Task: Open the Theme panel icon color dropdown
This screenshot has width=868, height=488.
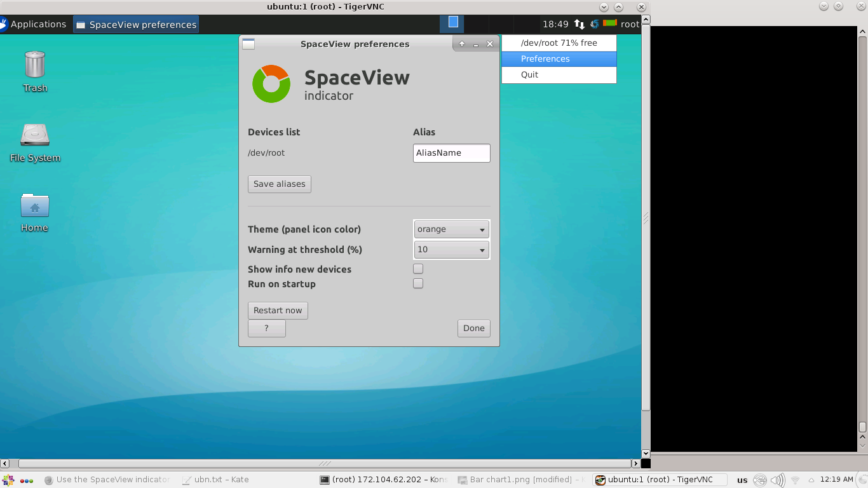Action: click(x=452, y=229)
